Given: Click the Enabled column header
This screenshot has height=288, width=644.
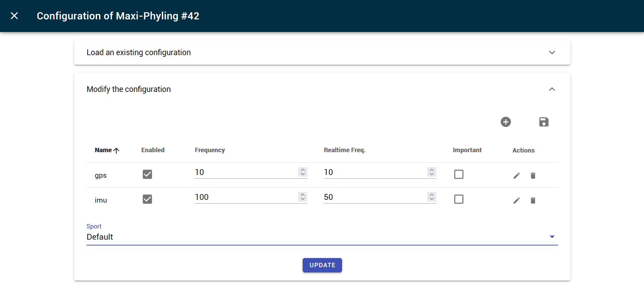Looking at the screenshot, I should pyautogui.click(x=153, y=150).
